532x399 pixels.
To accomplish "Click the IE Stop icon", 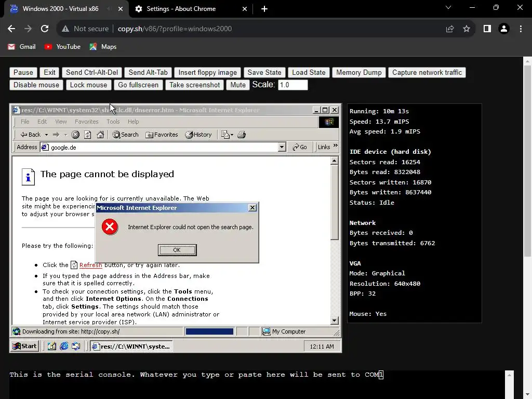I will (x=75, y=135).
